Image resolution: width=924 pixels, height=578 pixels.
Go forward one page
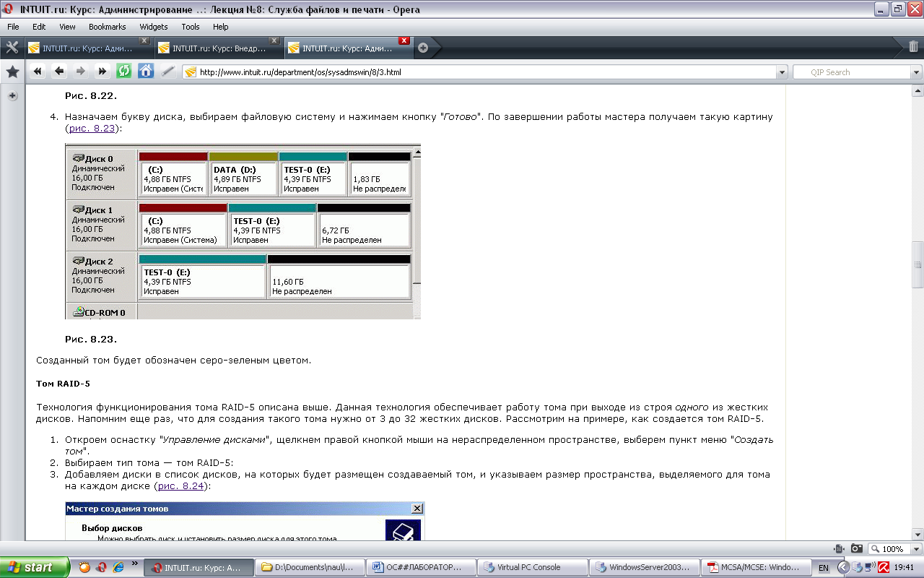[x=81, y=71]
